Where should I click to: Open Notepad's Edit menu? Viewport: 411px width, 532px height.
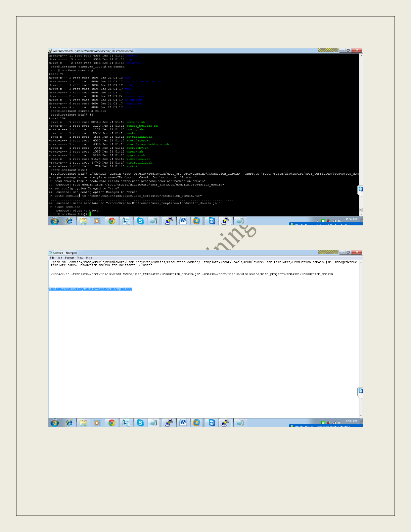60,258
